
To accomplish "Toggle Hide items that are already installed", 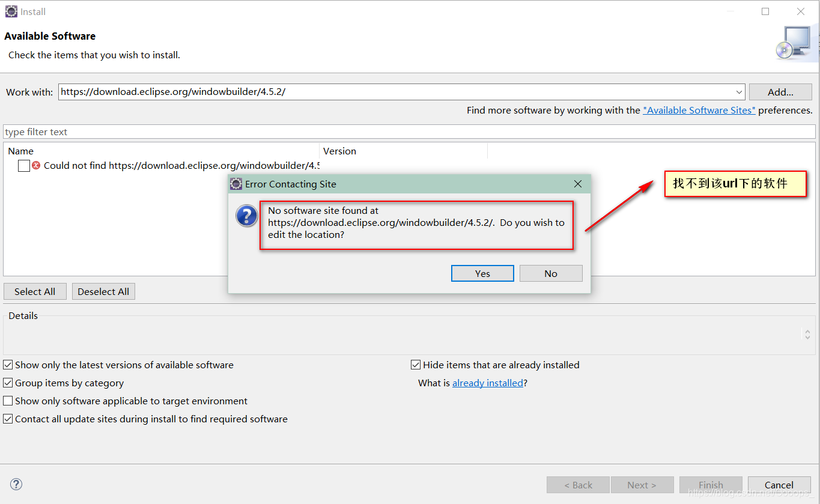I will [416, 365].
